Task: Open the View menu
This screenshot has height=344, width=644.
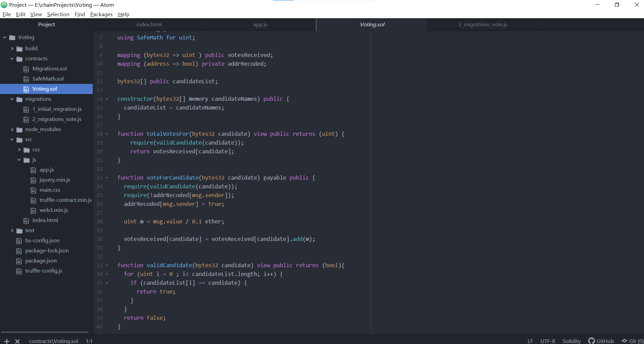Action: click(36, 14)
